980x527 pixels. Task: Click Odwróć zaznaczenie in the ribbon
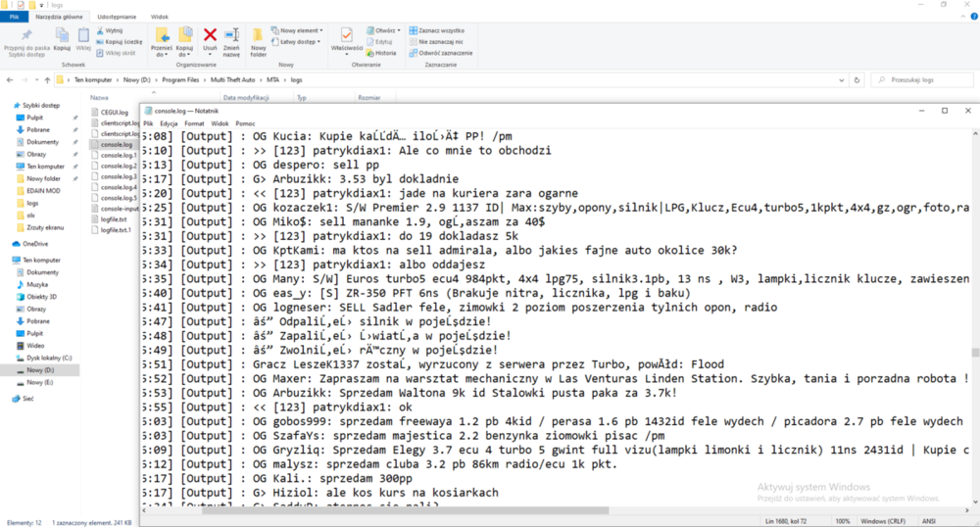click(x=441, y=53)
